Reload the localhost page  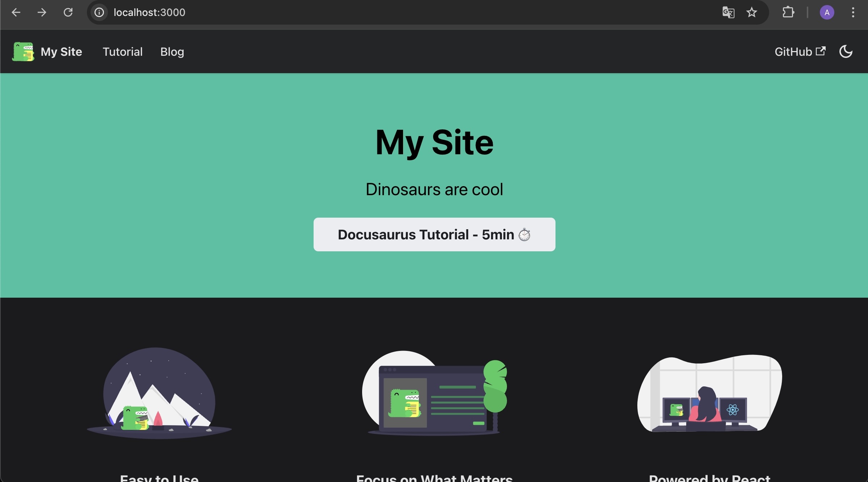68,12
